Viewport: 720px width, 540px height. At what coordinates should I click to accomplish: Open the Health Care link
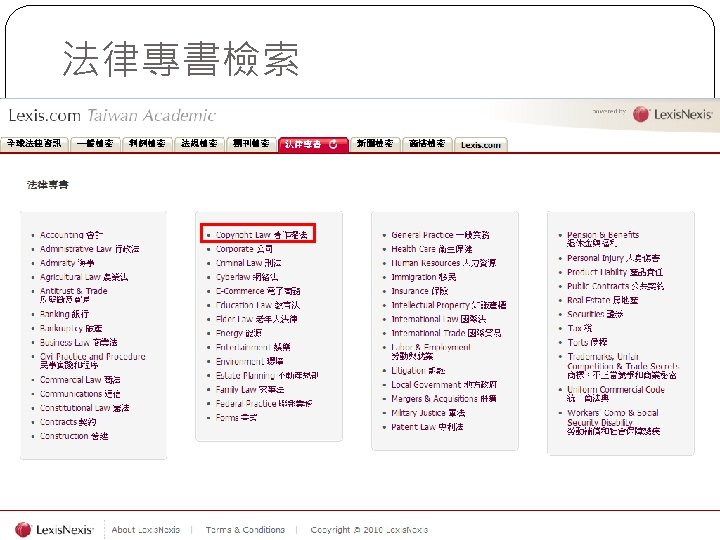[432, 249]
